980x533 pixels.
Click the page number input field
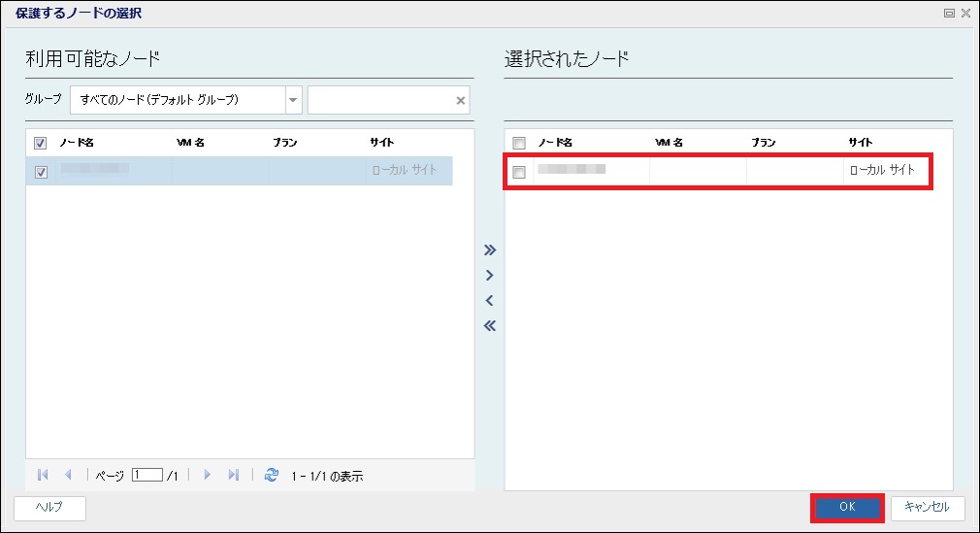point(147,476)
